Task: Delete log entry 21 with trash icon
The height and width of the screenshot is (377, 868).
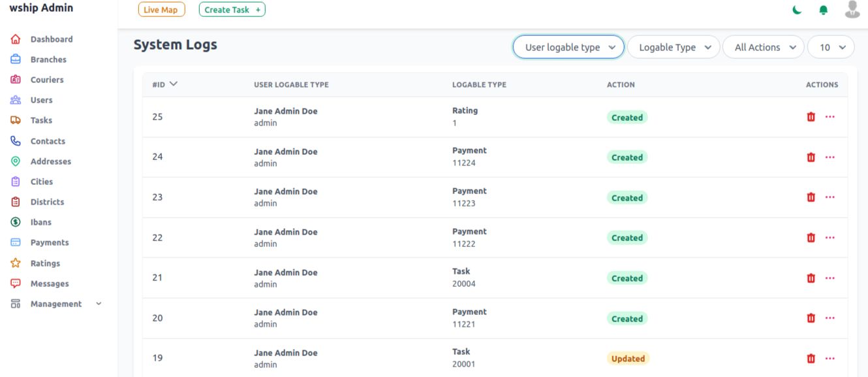Action: pos(811,278)
